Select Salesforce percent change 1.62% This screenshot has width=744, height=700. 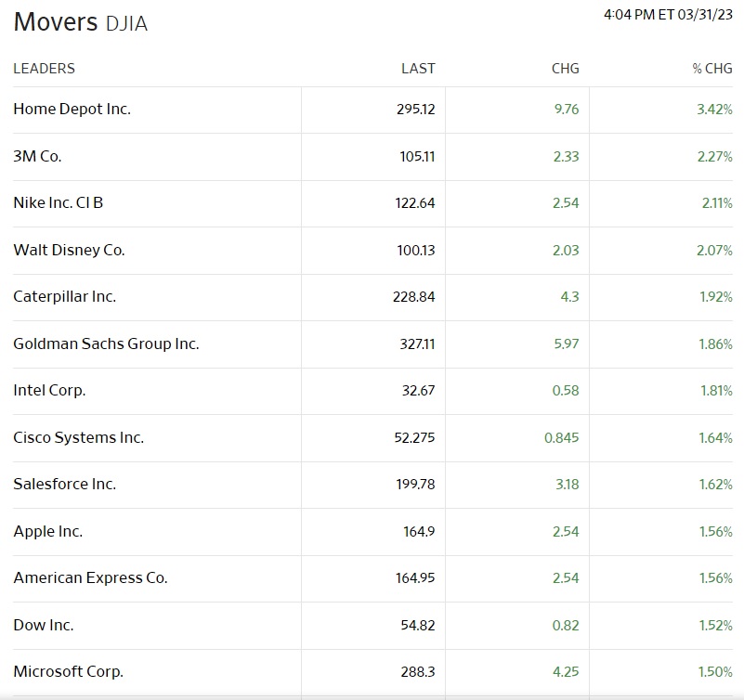(715, 484)
